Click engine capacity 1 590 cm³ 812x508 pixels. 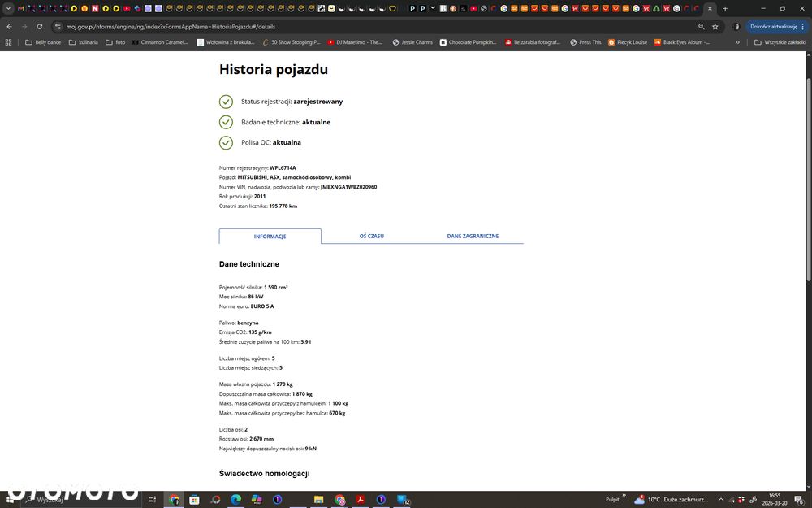click(276, 287)
